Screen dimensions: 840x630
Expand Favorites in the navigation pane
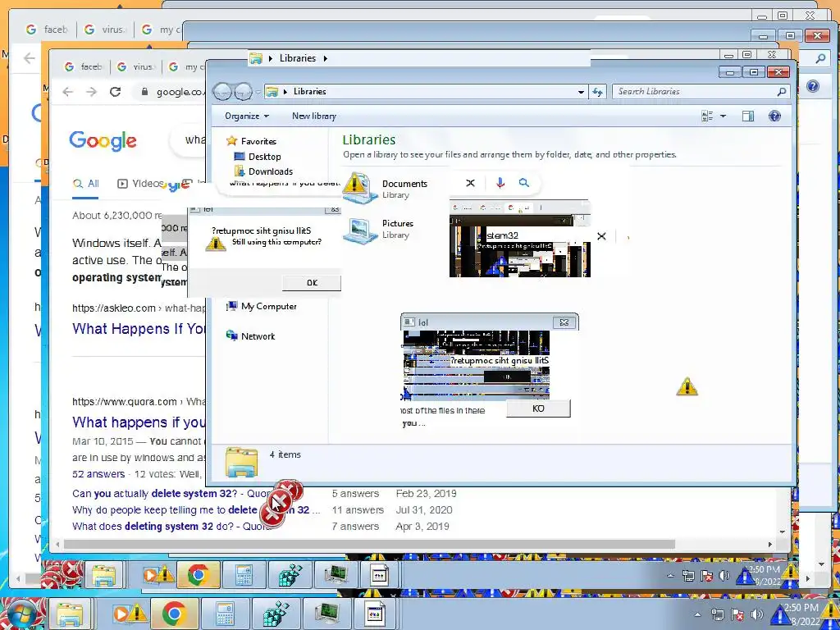(x=252, y=141)
